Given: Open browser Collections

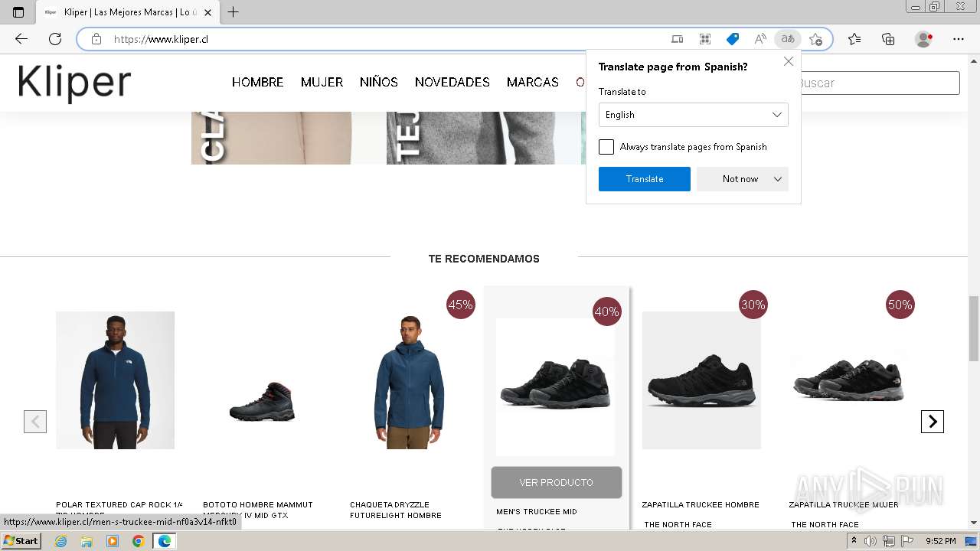Looking at the screenshot, I should pyautogui.click(x=888, y=39).
